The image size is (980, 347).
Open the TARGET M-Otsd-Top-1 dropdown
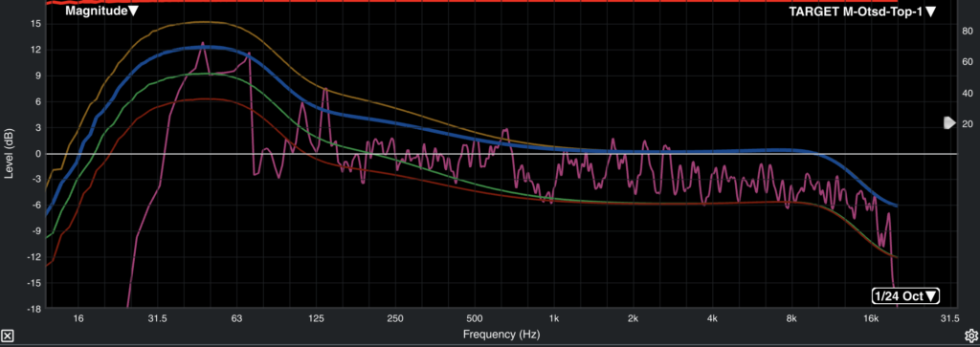point(862,11)
